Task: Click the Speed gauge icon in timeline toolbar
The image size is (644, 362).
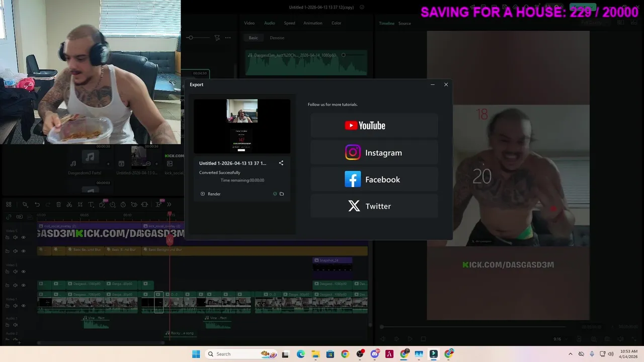Action: tap(112, 205)
